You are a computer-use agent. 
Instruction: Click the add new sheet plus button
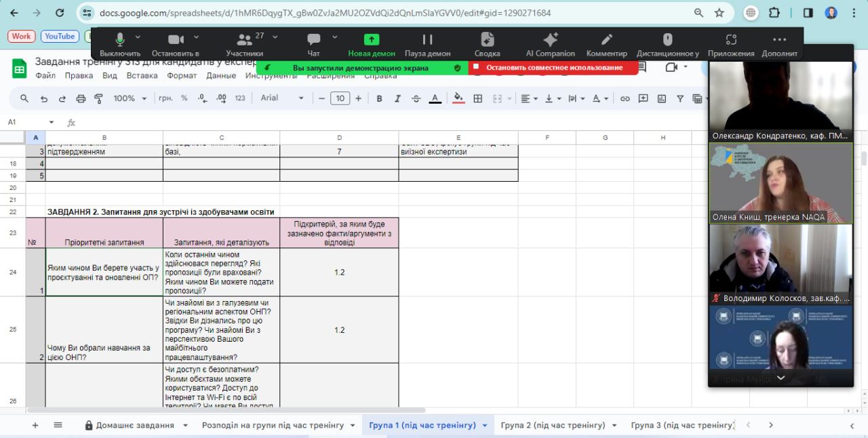35,425
